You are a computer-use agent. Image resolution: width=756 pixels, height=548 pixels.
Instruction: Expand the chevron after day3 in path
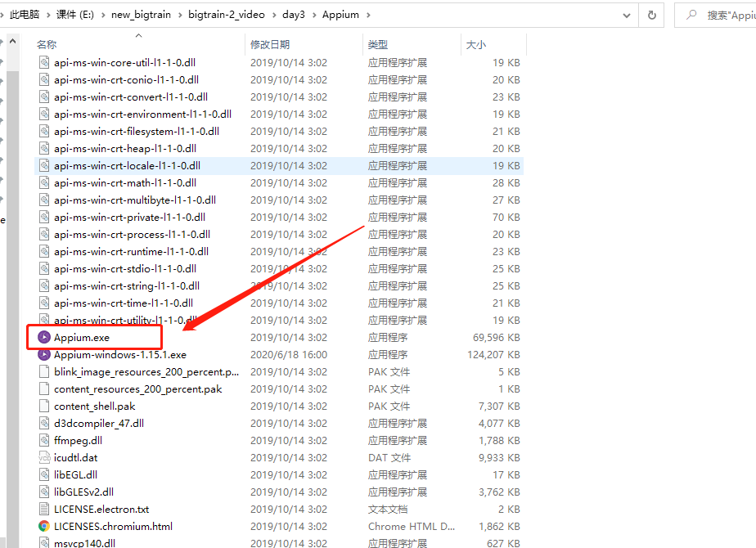[314, 15]
